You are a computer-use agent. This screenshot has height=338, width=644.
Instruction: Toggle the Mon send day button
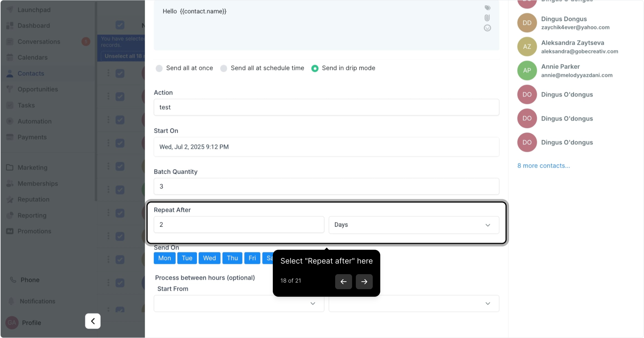point(164,258)
